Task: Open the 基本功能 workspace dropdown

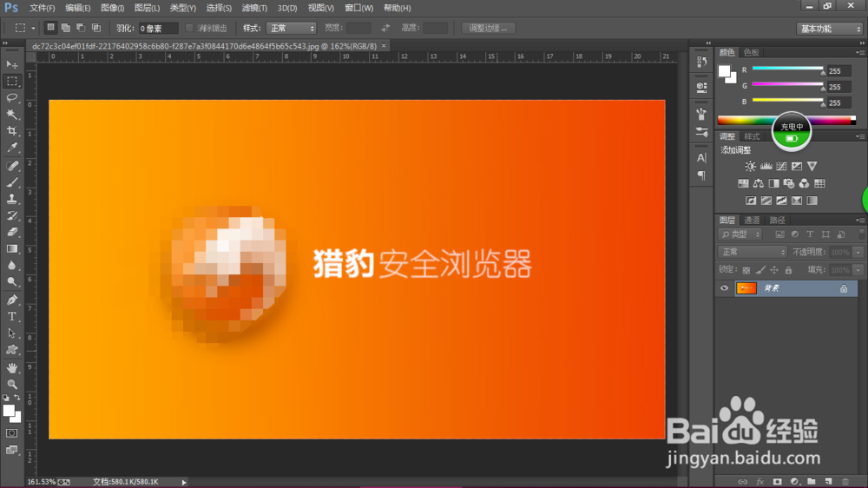Action: 830,29
